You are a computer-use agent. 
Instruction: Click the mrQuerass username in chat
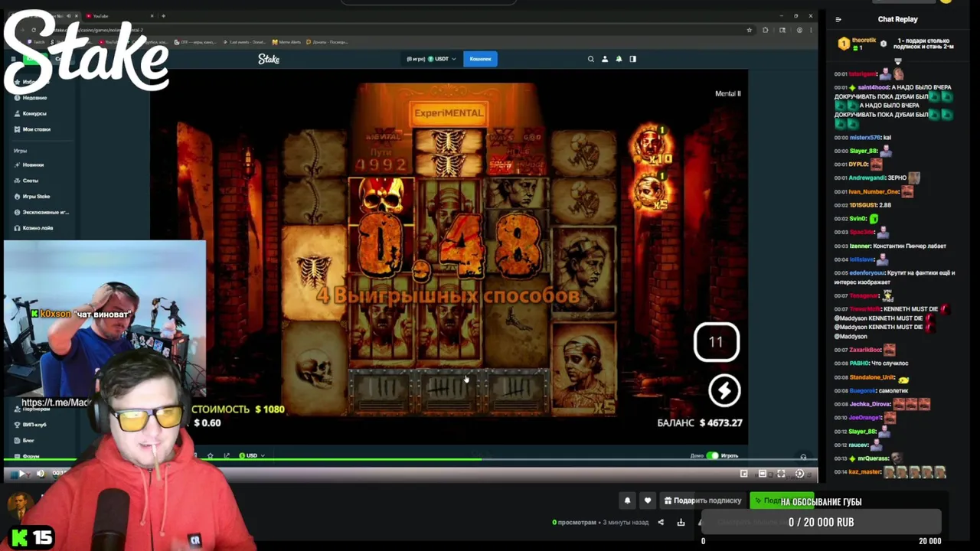(x=874, y=458)
